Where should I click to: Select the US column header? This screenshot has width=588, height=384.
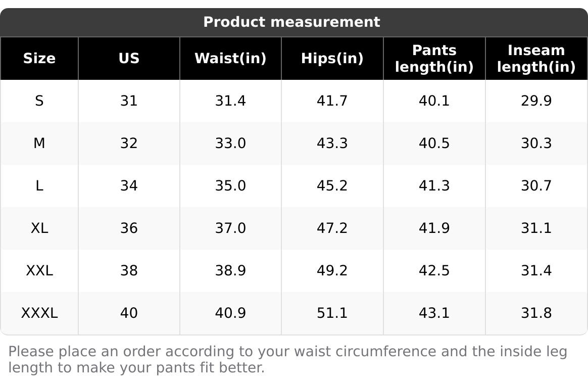coord(129,59)
